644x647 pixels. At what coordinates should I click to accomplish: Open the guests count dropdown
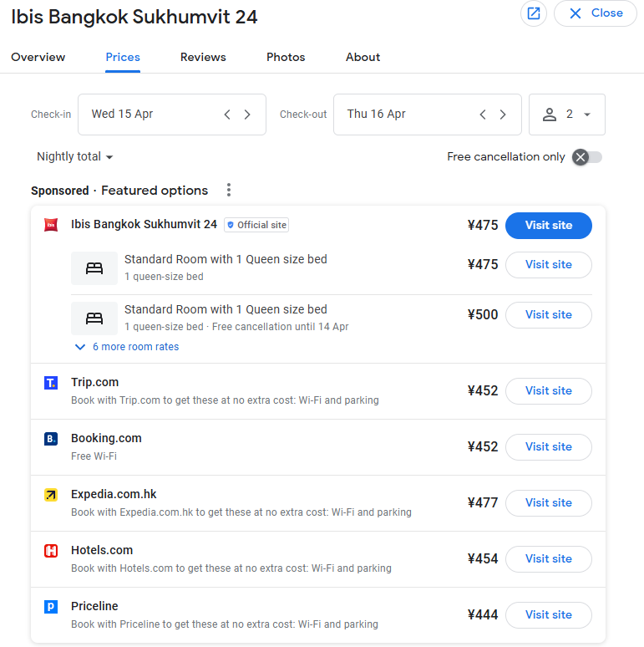pyautogui.click(x=567, y=115)
